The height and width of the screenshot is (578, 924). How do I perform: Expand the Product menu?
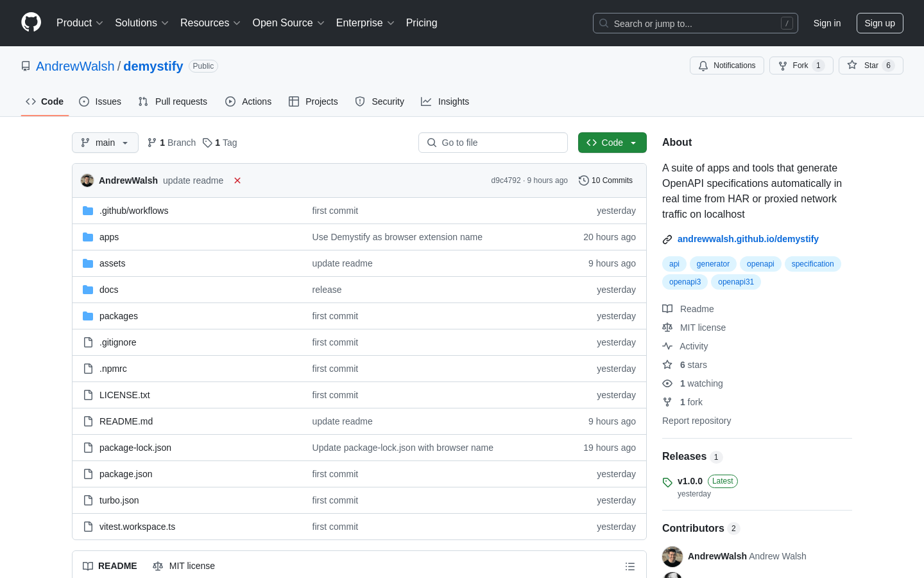pyautogui.click(x=80, y=23)
